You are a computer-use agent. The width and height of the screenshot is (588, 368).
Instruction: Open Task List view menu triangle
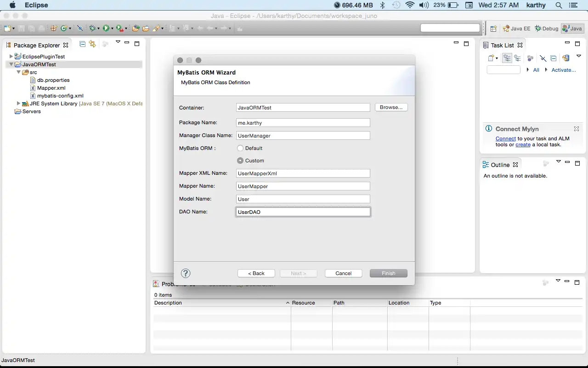coord(578,56)
